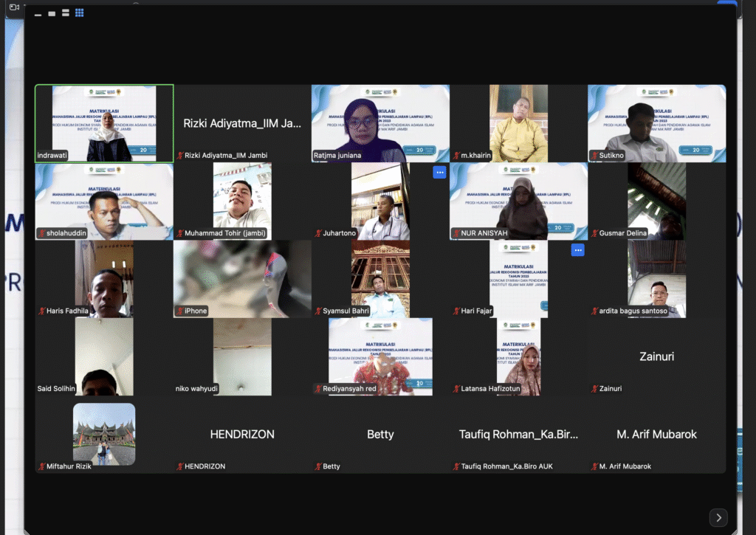Click muted mic icon next to HENDRIZON's name label
This screenshot has width=756, height=535.
[180, 466]
